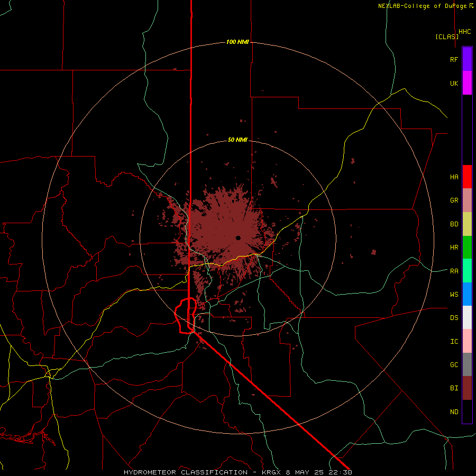
Task: Click the UK magenta legend swatch
Action: tap(467, 83)
